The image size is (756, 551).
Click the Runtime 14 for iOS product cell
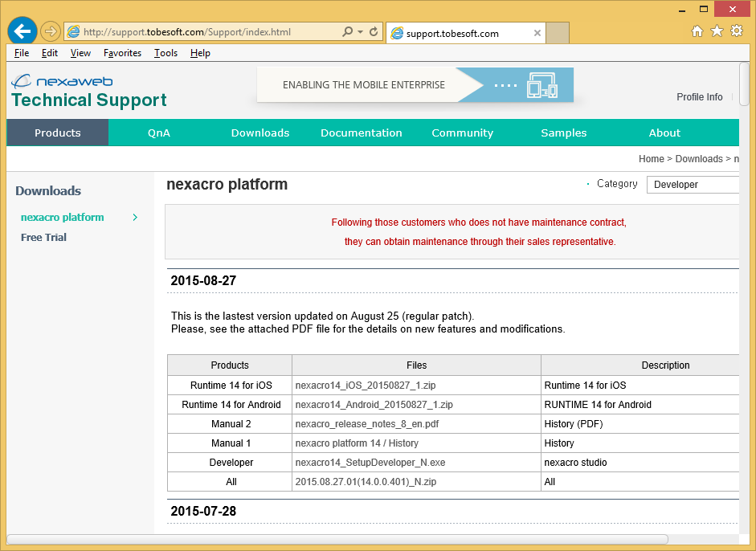[x=230, y=386]
